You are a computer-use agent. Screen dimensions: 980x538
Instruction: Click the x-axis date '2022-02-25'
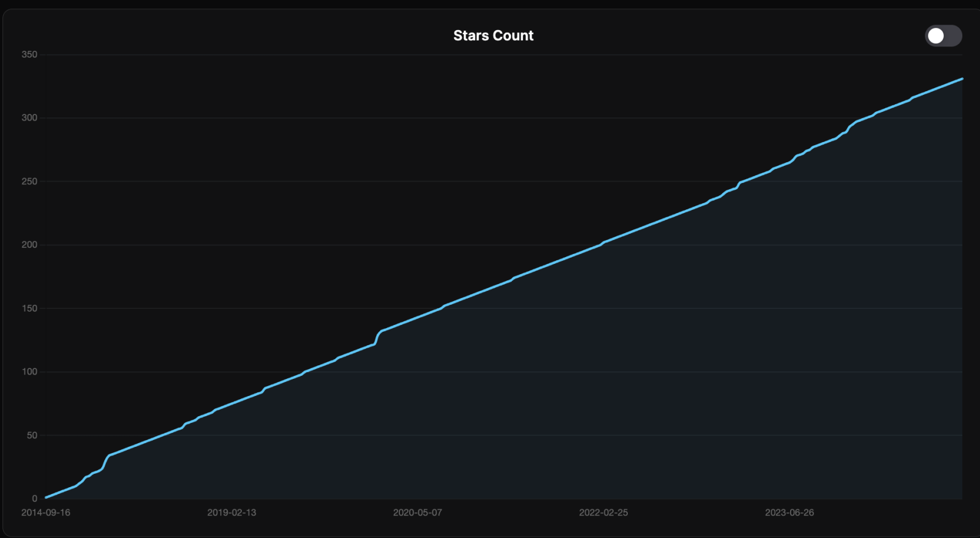click(603, 512)
